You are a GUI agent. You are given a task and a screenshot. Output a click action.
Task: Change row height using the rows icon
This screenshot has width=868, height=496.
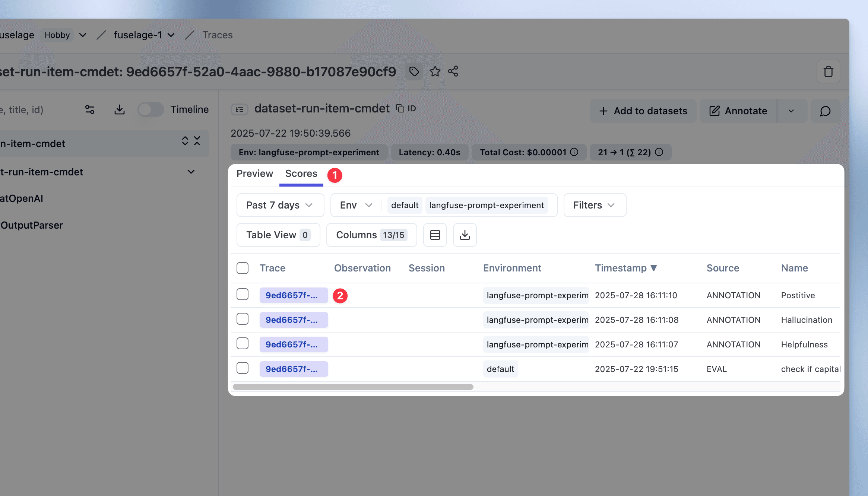435,235
